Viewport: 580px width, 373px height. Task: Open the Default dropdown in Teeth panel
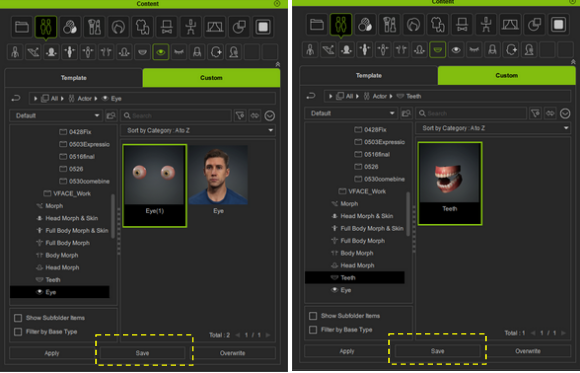pyautogui.click(x=351, y=114)
